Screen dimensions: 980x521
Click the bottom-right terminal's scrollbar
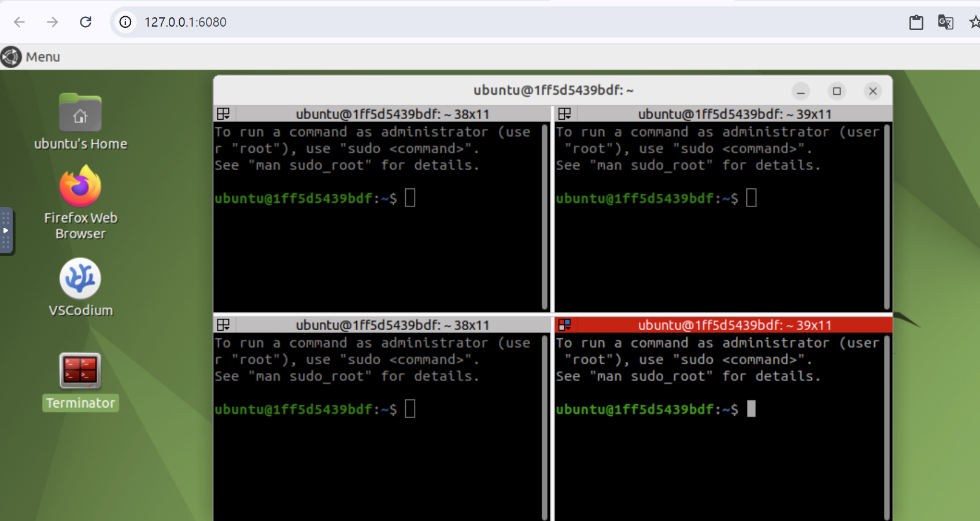point(887,428)
